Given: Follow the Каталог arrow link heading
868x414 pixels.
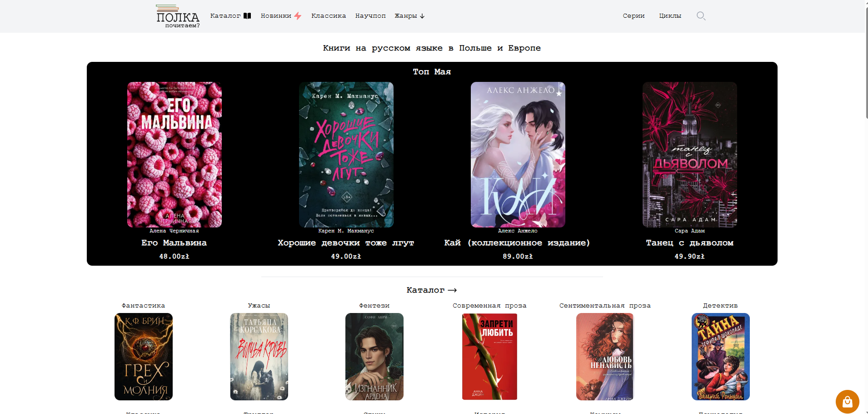Looking at the screenshot, I should [432, 290].
